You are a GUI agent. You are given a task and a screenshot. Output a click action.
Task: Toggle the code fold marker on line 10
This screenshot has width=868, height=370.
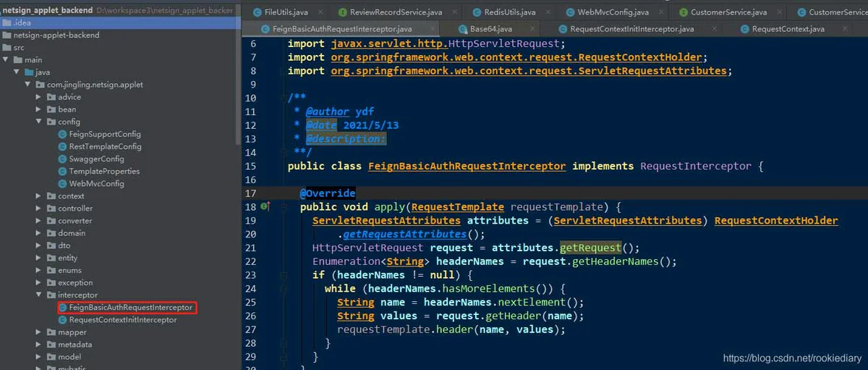pyautogui.click(x=283, y=98)
